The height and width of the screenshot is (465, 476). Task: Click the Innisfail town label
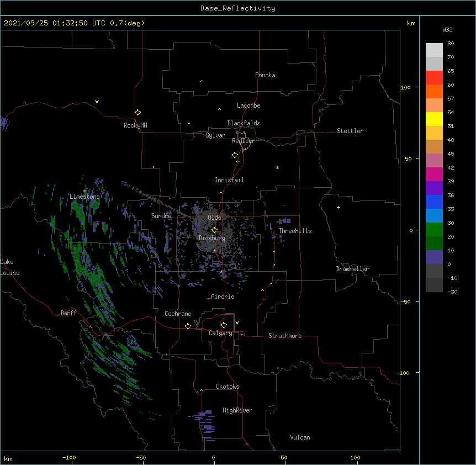pyautogui.click(x=229, y=180)
